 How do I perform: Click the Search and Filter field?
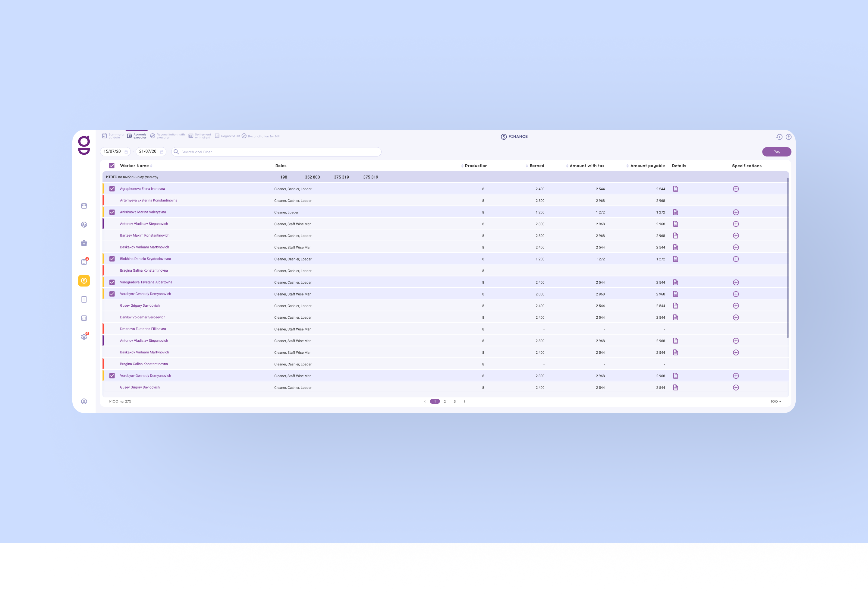(x=276, y=152)
